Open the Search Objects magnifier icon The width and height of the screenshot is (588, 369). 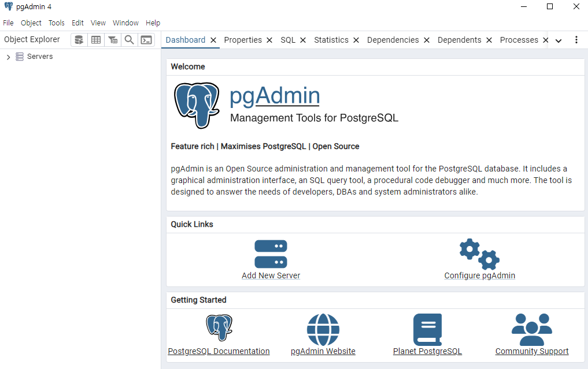[130, 40]
